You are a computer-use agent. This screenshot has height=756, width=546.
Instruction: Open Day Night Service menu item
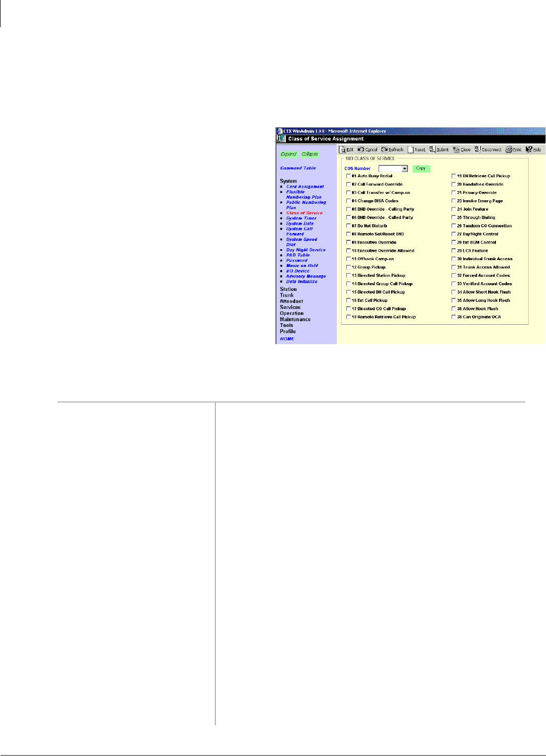306,250
